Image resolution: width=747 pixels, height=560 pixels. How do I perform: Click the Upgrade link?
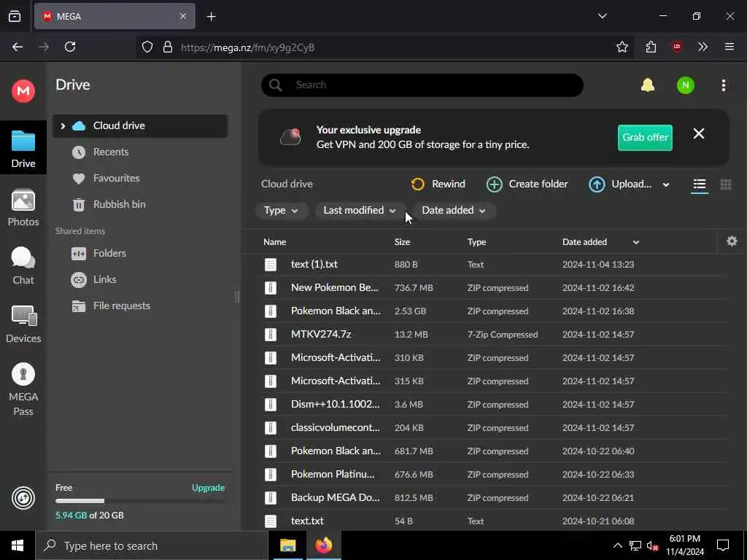point(208,488)
